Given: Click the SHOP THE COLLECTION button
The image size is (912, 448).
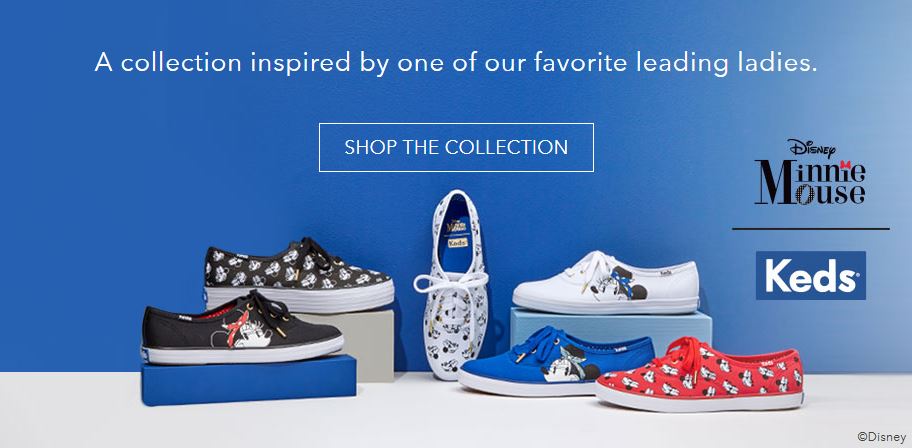Looking at the screenshot, I should click(456, 147).
